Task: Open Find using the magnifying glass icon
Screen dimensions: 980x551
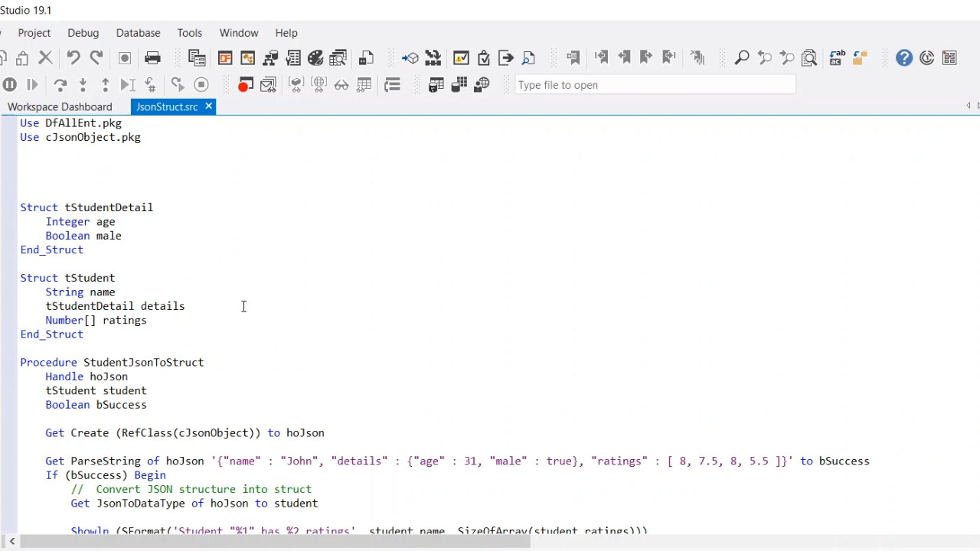Action: tap(741, 58)
